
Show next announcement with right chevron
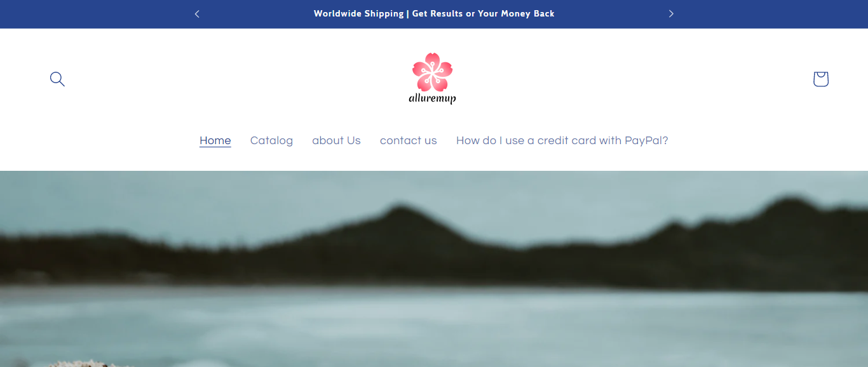click(x=671, y=14)
